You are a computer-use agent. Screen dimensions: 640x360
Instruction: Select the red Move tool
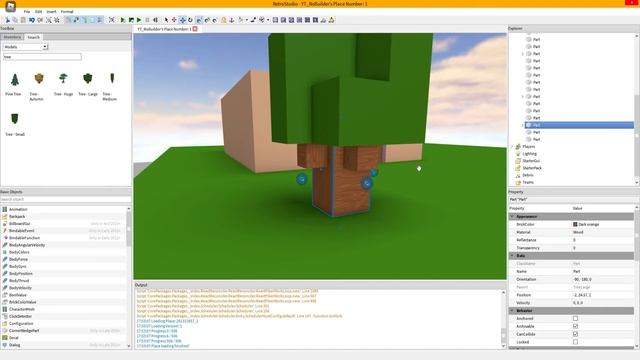[x=174, y=20]
